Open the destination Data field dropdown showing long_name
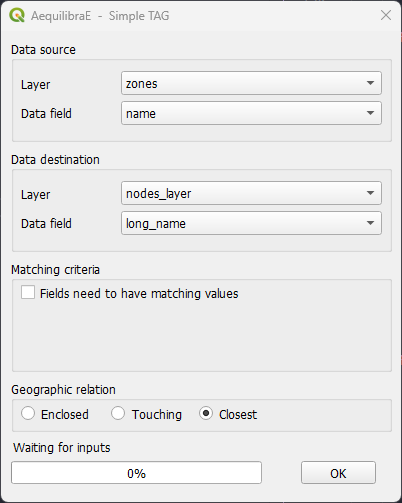This screenshot has height=503, width=402. coord(251,223)
